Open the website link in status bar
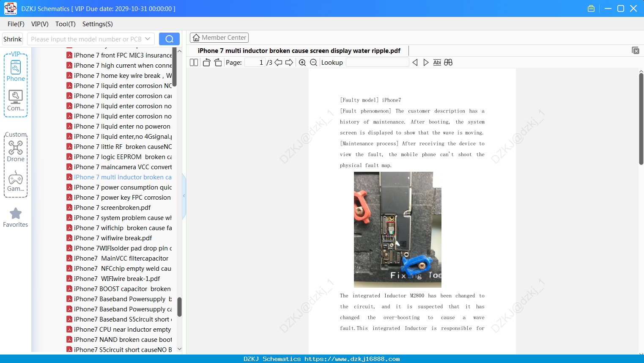 pos(352,359)
